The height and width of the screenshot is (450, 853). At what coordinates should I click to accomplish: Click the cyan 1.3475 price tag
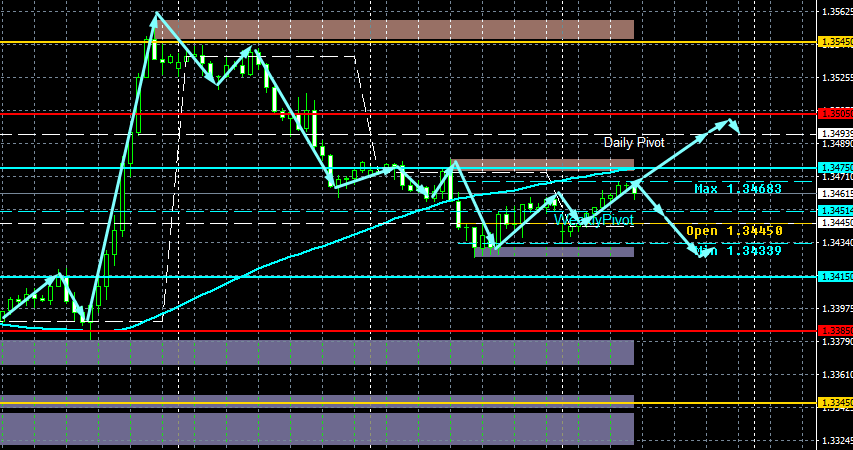[835, 168]
